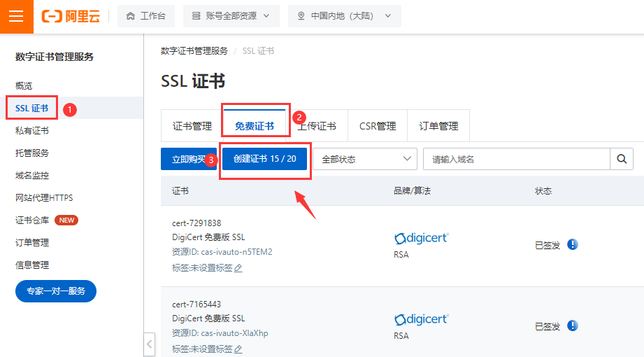Open 全部状态 status filter dropdown
This screenshot has height=357, width=644.
tap(365, 159)
